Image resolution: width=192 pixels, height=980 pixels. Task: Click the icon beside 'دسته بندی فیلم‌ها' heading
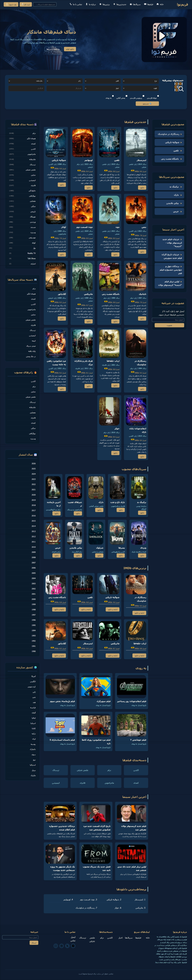[35, 124]
